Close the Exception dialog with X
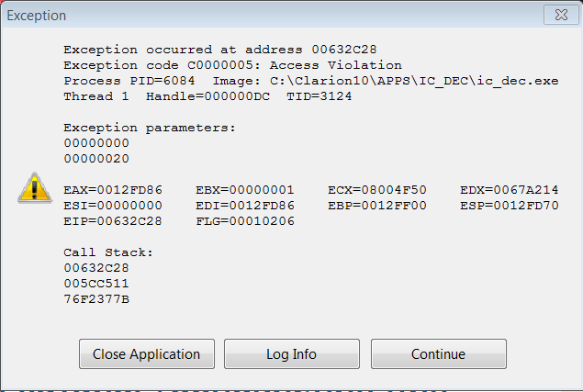The height and width of the screenshot is (392, 583). [555, 16]
